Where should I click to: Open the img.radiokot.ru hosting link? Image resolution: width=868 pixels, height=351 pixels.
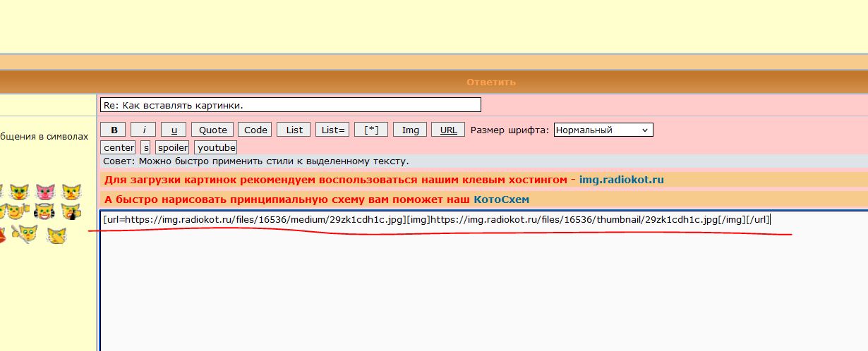point(622,180)
